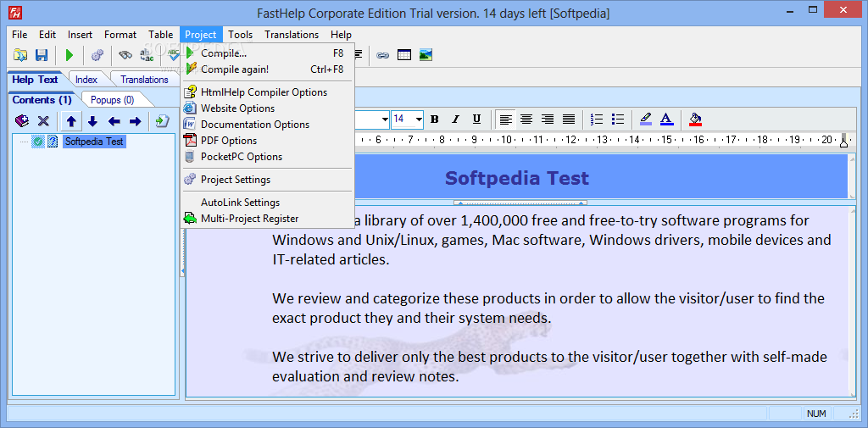The width and height of the screenshot is (868, 428).
Task: Click the green check status icon of the topic
Action: point(37,142)
